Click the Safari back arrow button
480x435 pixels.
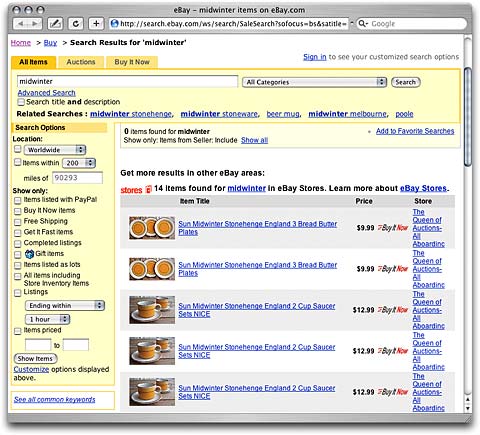(21, 24)
